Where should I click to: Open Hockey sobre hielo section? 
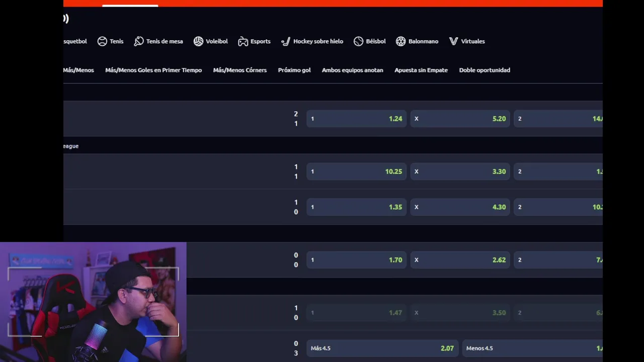[318, 41]
